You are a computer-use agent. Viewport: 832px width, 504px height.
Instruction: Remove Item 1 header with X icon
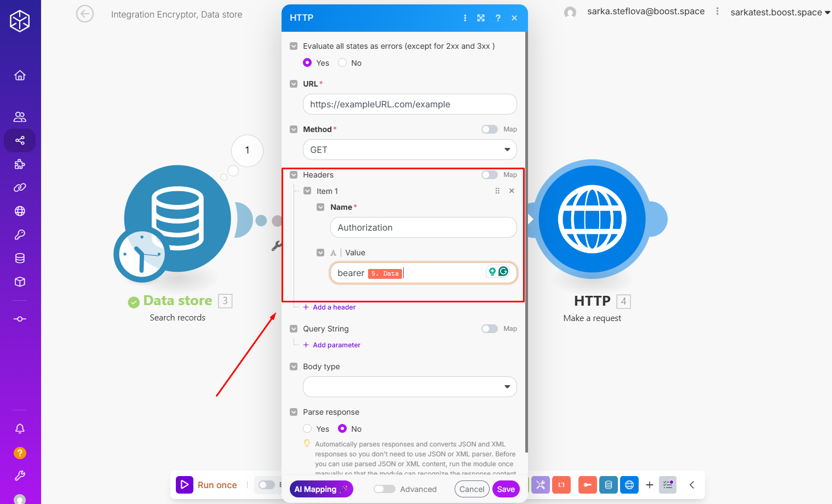(512, 191)
